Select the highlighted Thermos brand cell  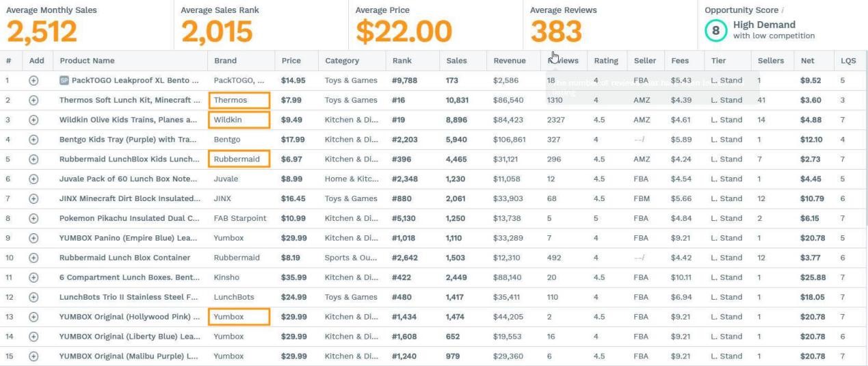[x=239, y=101]
